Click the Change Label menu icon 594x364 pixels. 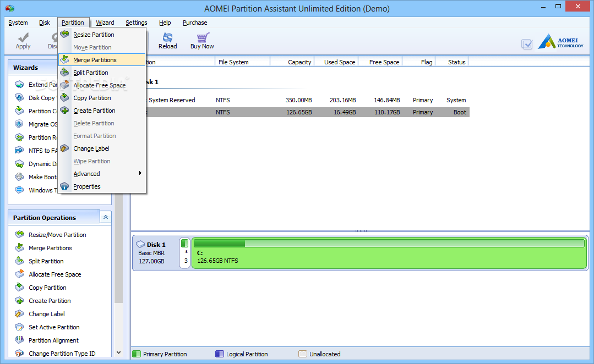pyautogui.click(x=65, y=148)
